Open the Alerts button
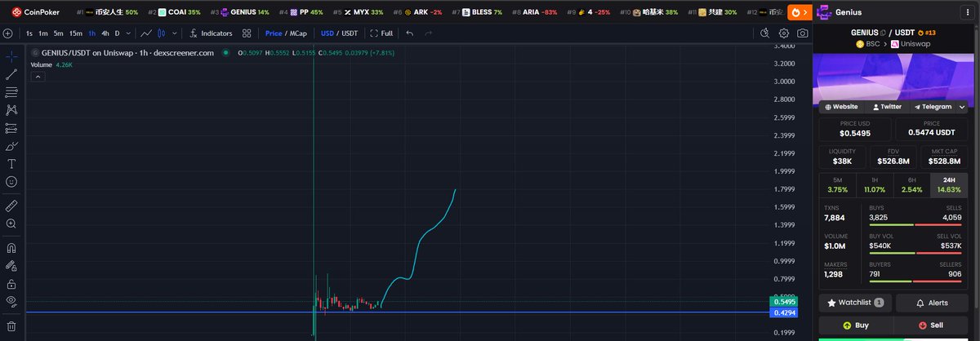Image resolution: width=980 pixels, height=341 pixels. coord(932,303)
